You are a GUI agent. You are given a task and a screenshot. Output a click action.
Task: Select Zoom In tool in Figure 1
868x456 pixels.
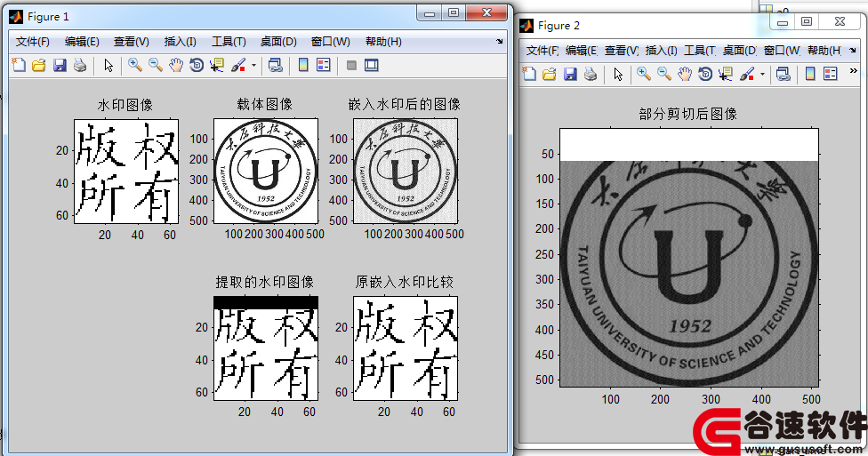[134, 65]
